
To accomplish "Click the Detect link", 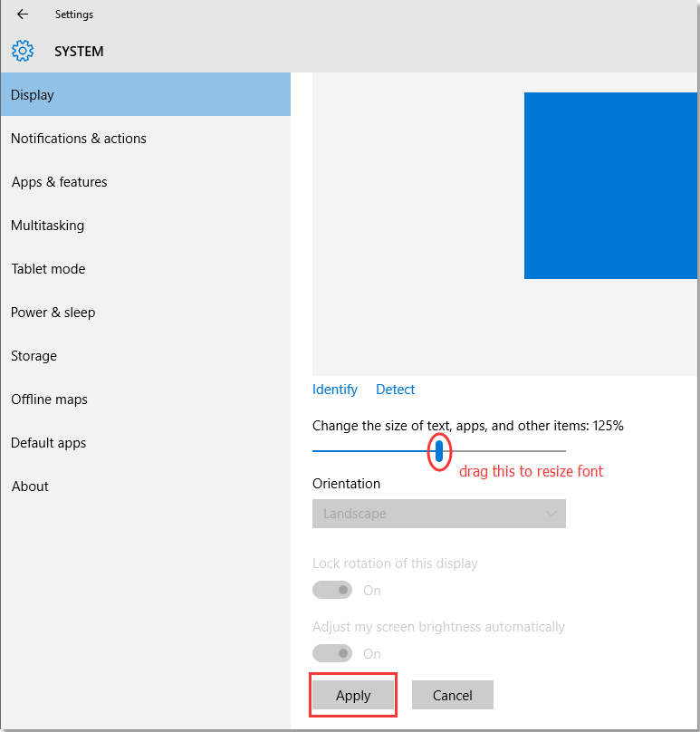I will (395, 390).
